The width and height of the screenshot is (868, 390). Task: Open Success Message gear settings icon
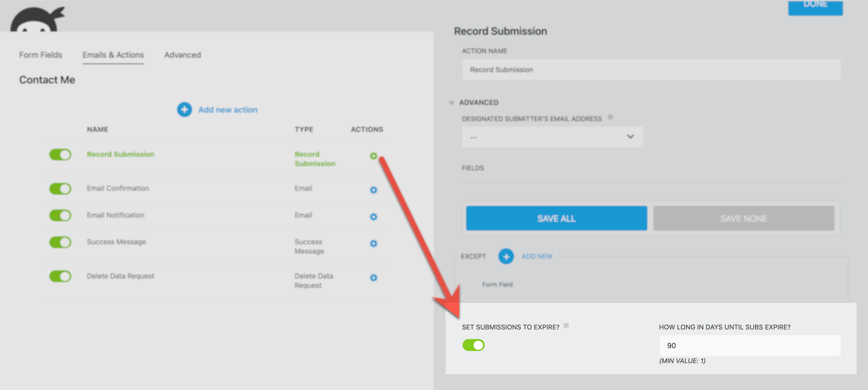(373, 243)
